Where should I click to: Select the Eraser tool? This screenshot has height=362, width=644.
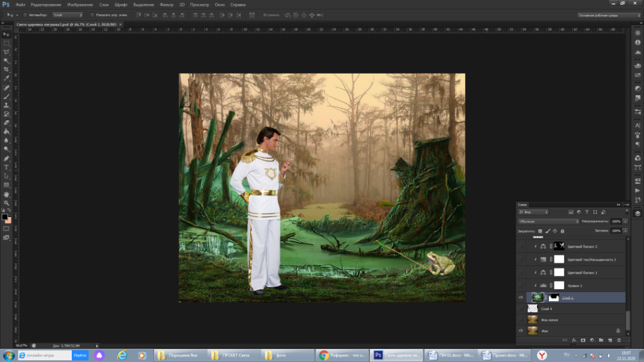pos(7,123)
